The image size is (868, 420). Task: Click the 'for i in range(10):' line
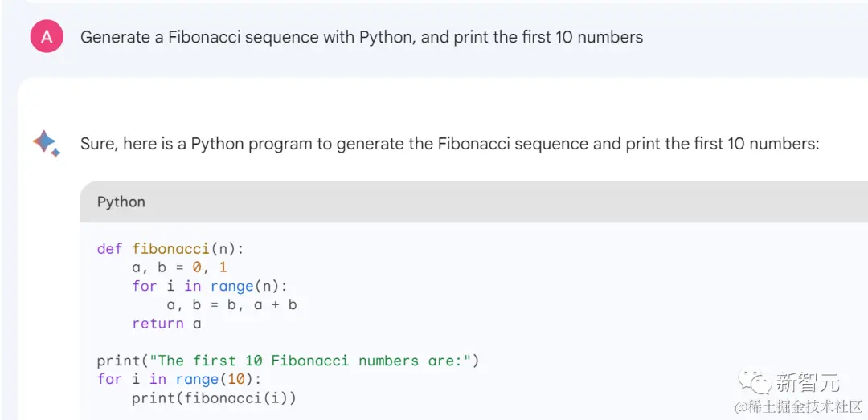click(x=179, y=379)
